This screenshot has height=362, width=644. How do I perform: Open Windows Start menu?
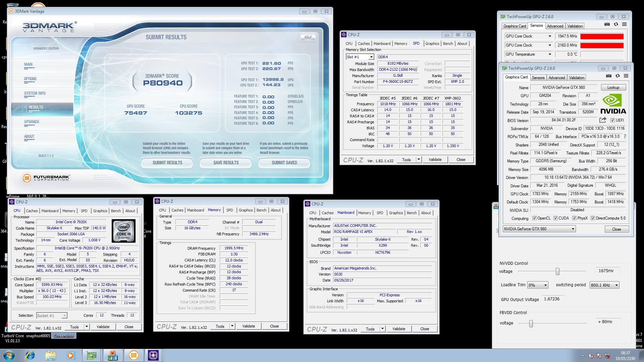[x=9, y=355]
